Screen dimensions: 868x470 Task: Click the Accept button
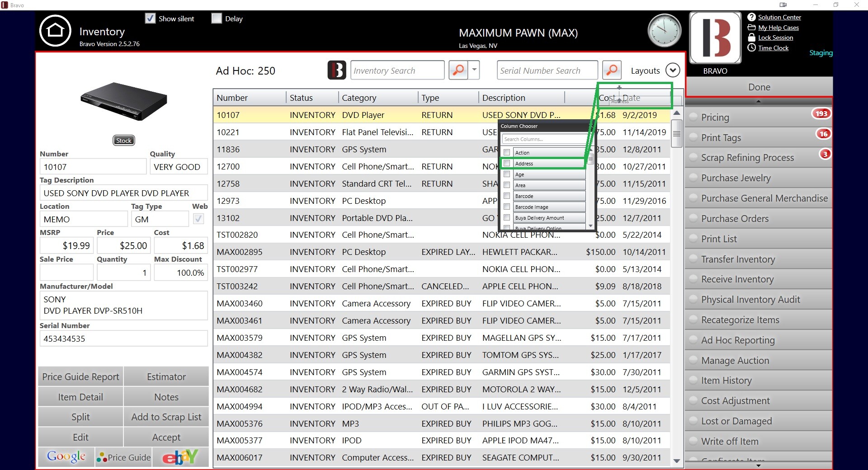[x=166, y=437]
